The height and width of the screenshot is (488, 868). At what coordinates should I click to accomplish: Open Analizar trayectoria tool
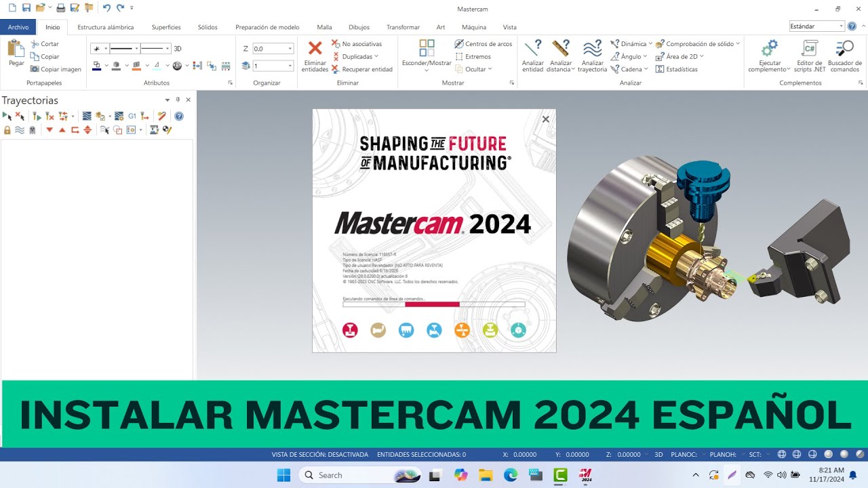(592, 56)
